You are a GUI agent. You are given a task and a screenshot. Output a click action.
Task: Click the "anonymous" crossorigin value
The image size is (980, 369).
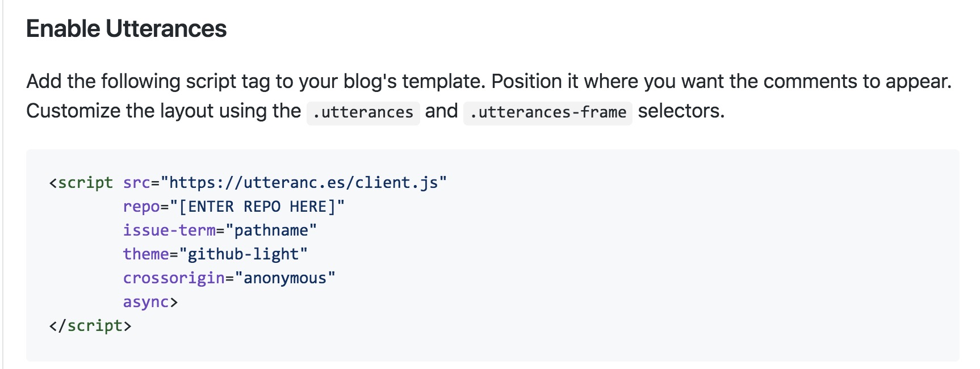(x=285, y=278)
